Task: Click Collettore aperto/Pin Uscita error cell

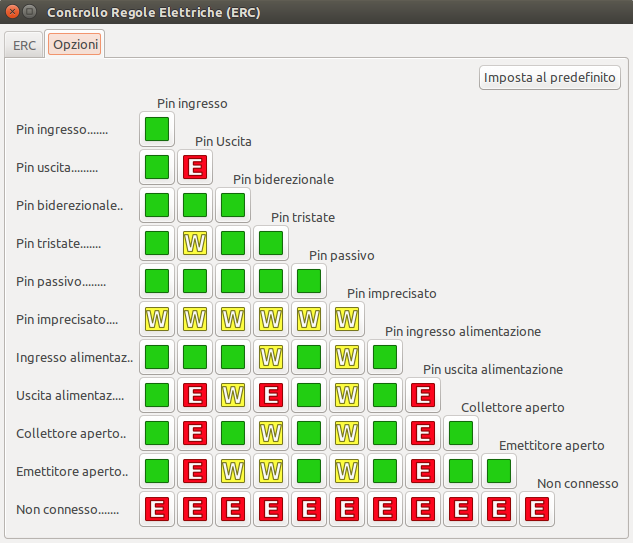Action: coord(195,433)
